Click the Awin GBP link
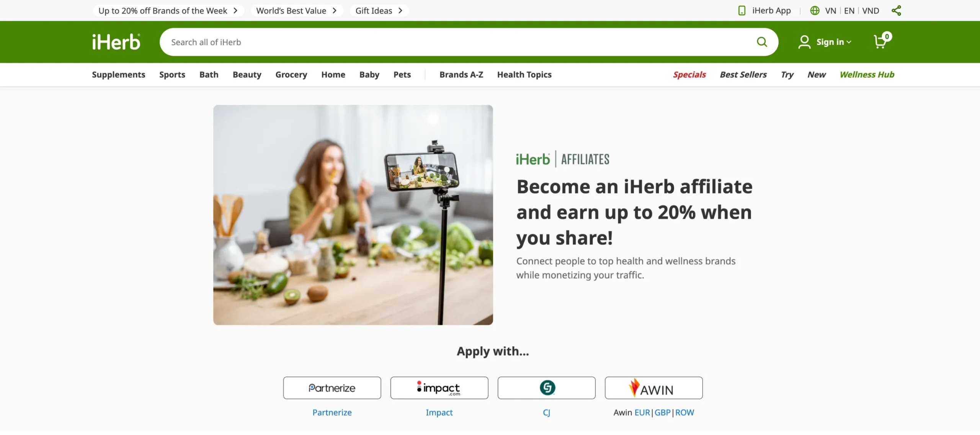 click(x=662, y=412)
